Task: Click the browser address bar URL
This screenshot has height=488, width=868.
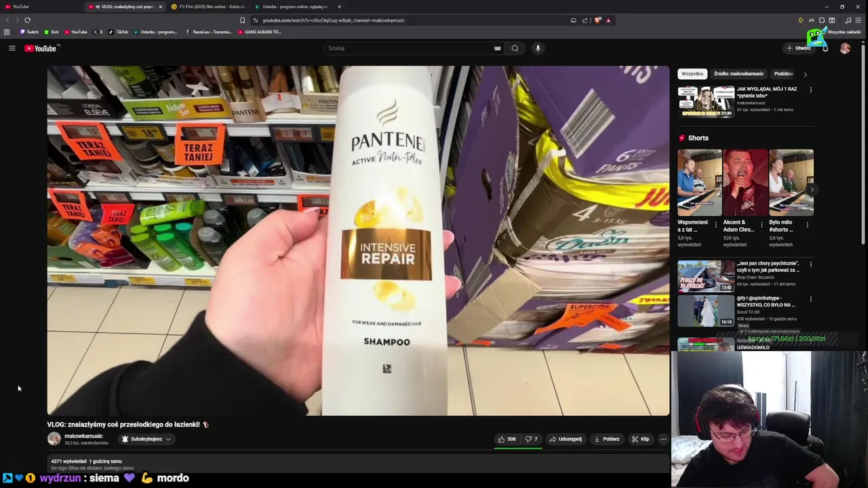Action: pyautogui.click(x=334, y=20)
